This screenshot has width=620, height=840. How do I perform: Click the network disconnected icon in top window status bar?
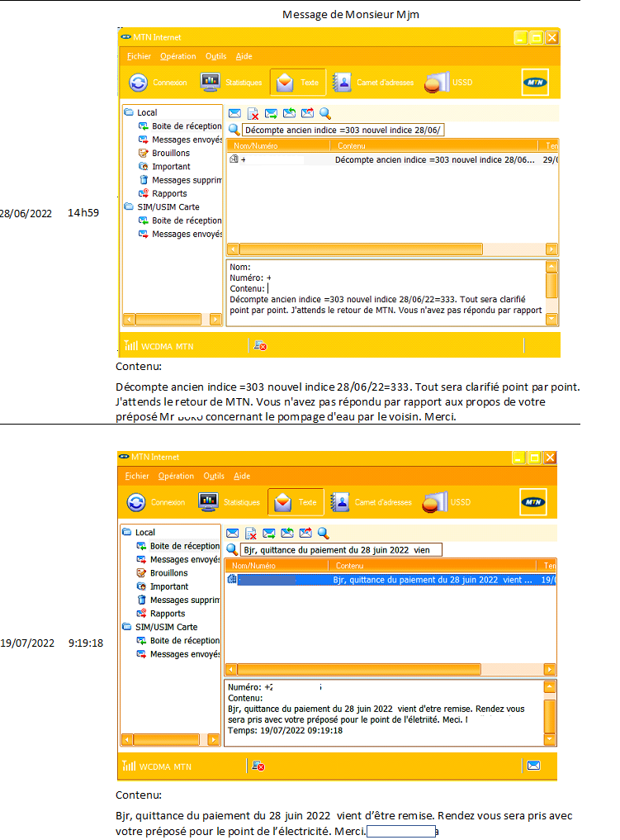point(259,346)
